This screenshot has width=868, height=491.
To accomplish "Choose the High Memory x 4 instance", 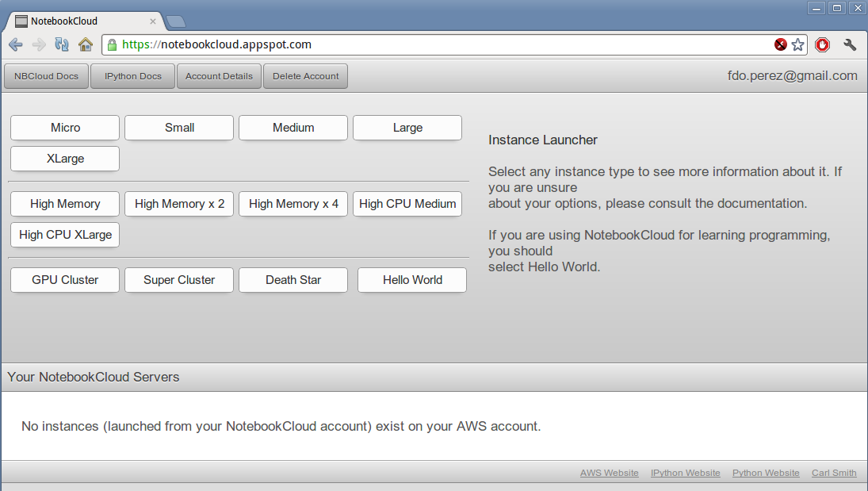I will [x=293, y=204].
